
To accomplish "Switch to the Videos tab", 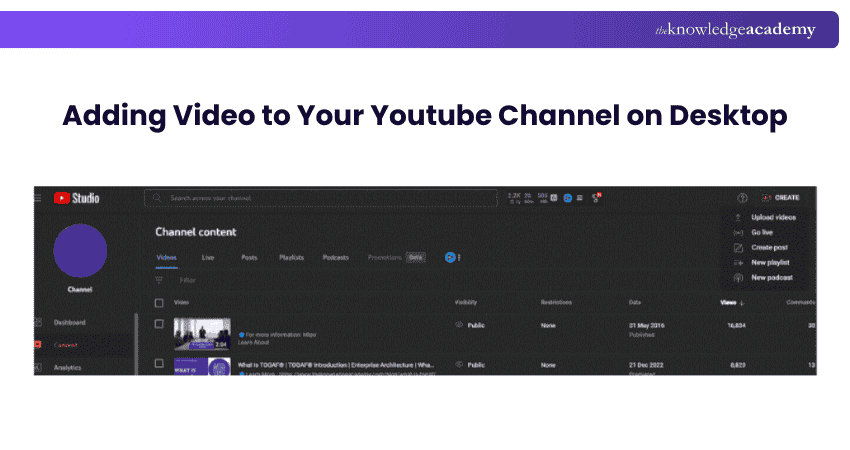I will pyautogui.click(x=166, y=258).
